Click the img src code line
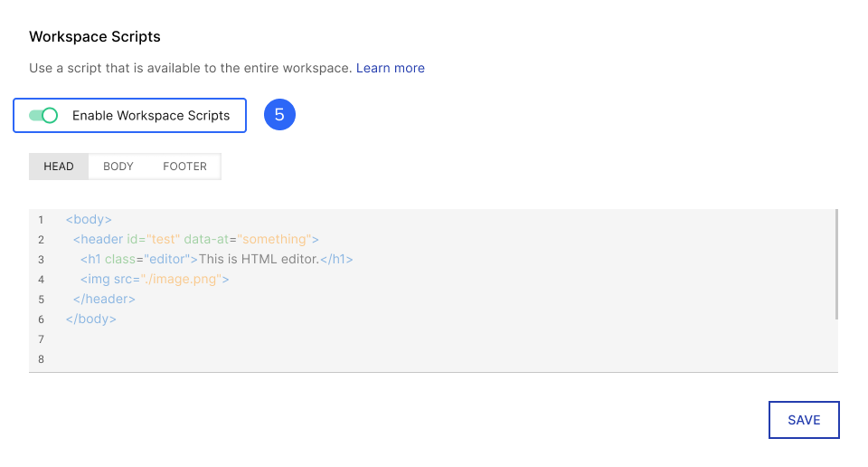This screenshot has width=868, height=467. 155,279
